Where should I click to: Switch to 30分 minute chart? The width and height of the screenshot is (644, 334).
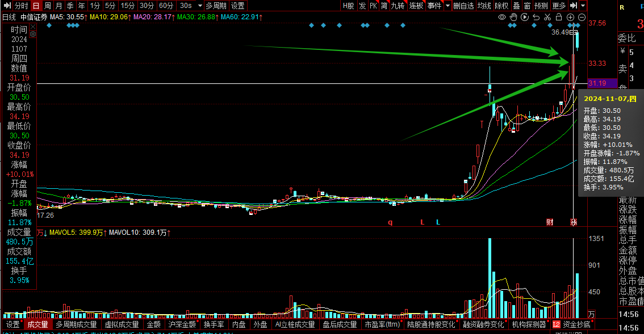(x=147, y=6)
